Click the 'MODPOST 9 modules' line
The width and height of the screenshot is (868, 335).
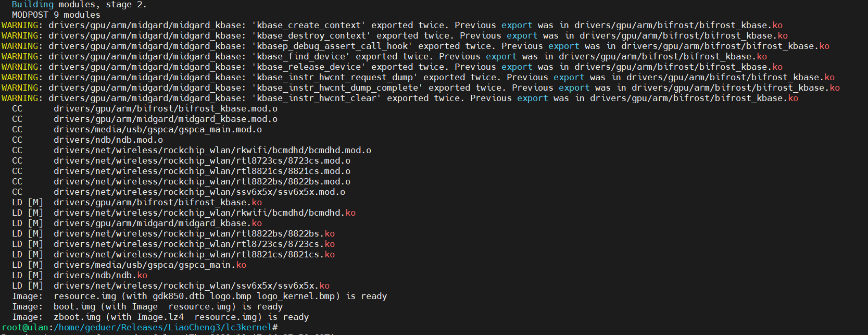tap(56, 15)
